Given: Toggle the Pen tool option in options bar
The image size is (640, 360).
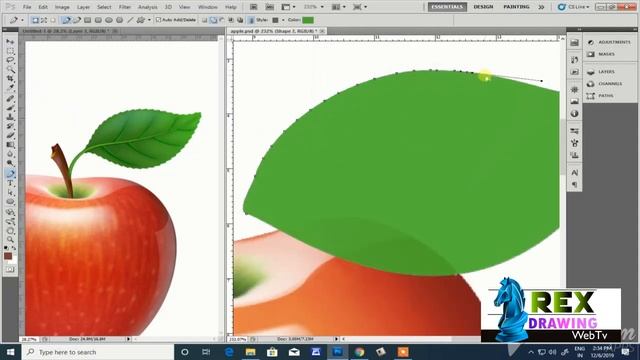Looking at the screenshot, I should [x=66, y=20].
